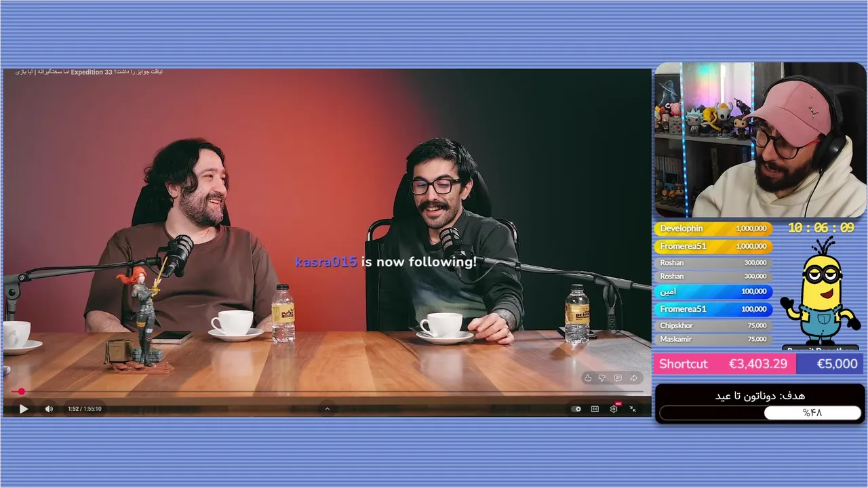Click the streamer webcam feed

(760, 140)
